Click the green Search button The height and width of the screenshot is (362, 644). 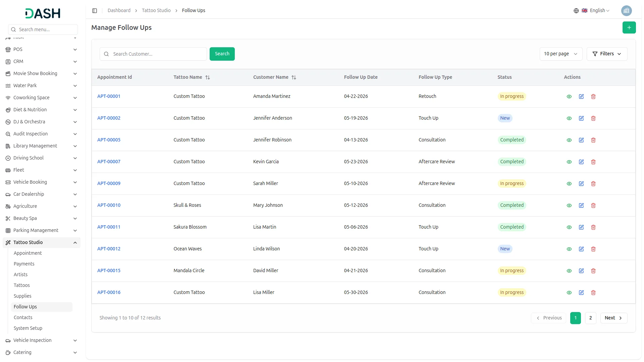click(222, 54)
